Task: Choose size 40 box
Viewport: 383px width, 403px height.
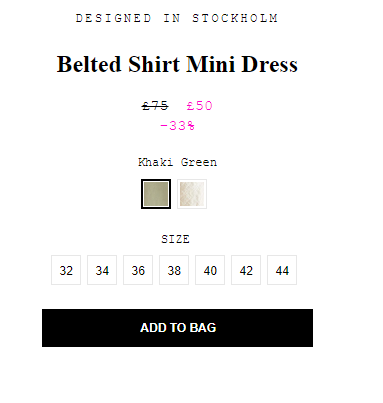Action: coord(210,270)
